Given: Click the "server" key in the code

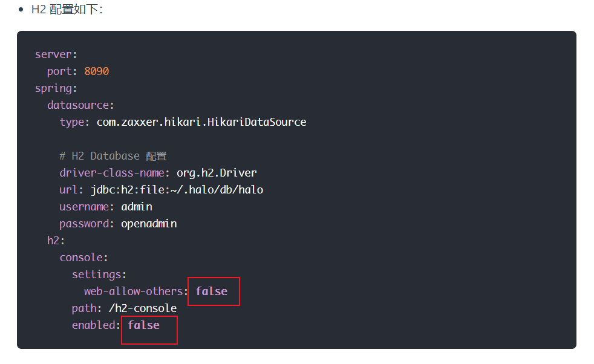Looking at the screenshot, I should 53,54.
